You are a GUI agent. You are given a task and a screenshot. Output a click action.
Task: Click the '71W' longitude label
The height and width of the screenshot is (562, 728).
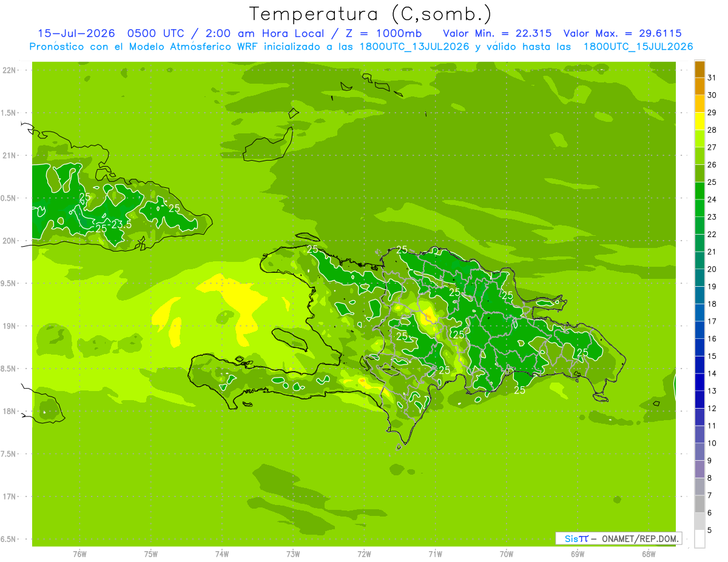[435, 554]
